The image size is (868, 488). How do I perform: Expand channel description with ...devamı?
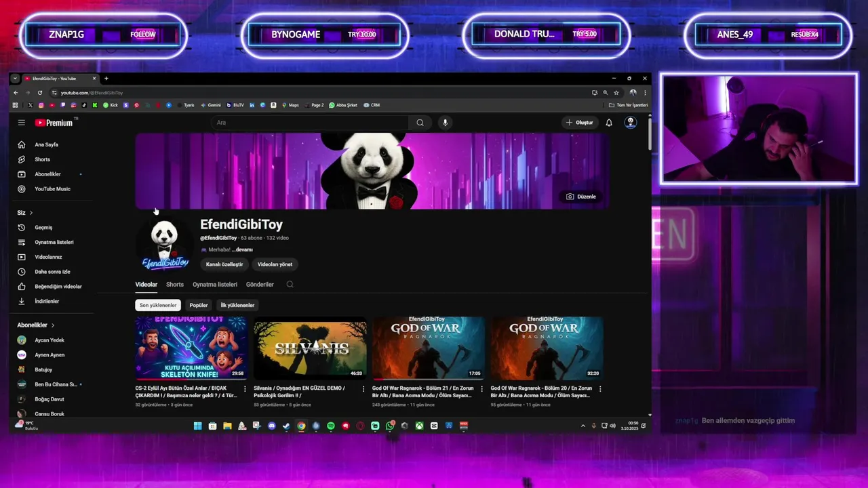(x=242, y=249)
